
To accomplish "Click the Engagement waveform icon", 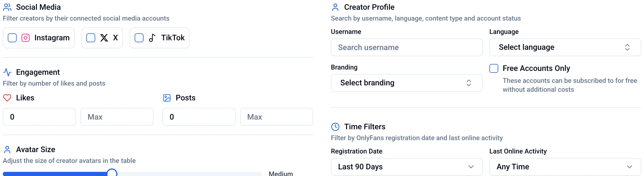I will [7, 72].
